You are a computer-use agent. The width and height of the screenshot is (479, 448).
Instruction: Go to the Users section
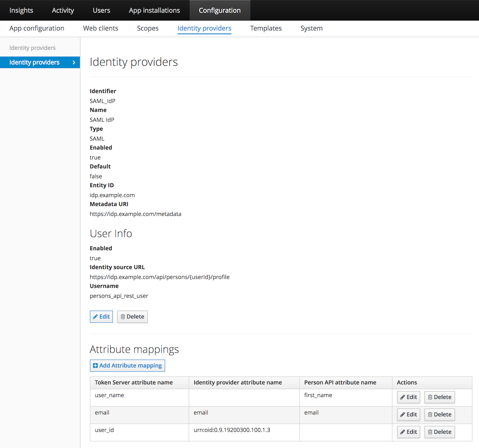pos(101,10)
